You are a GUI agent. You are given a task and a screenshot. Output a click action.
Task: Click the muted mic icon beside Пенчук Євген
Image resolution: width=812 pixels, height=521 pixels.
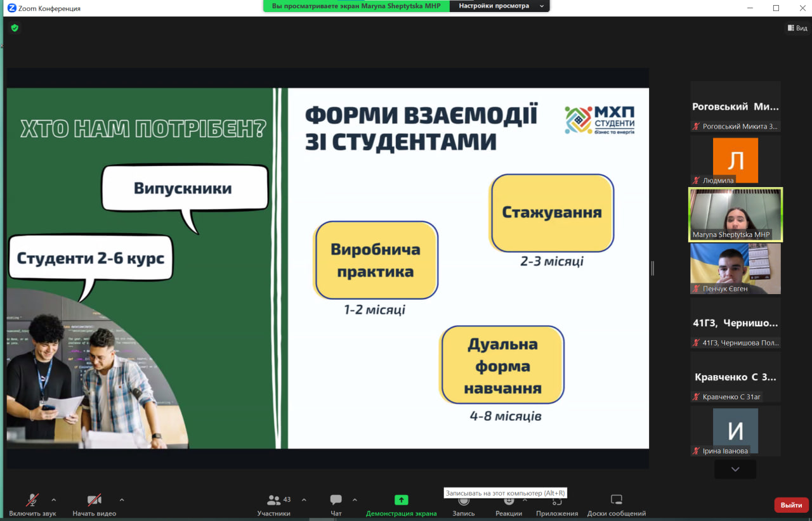[x=697, y=289]
